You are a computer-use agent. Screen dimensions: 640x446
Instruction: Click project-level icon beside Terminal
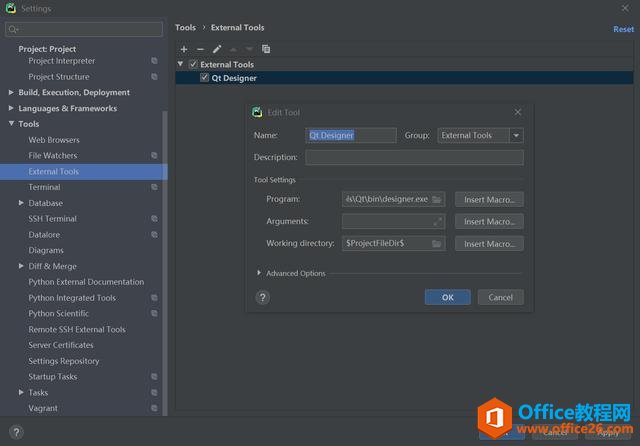click(154, 187)
